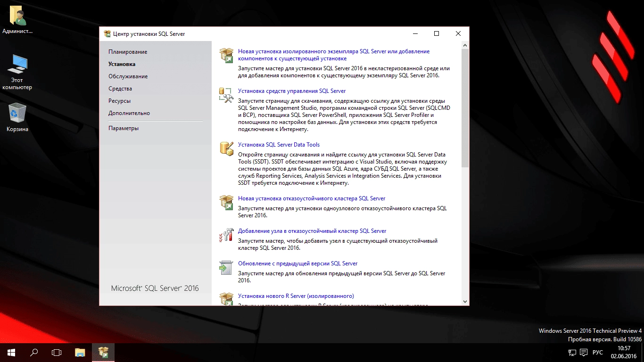
Task: Click the SQL Server setup taskbar button
Action: pos(103,353)
